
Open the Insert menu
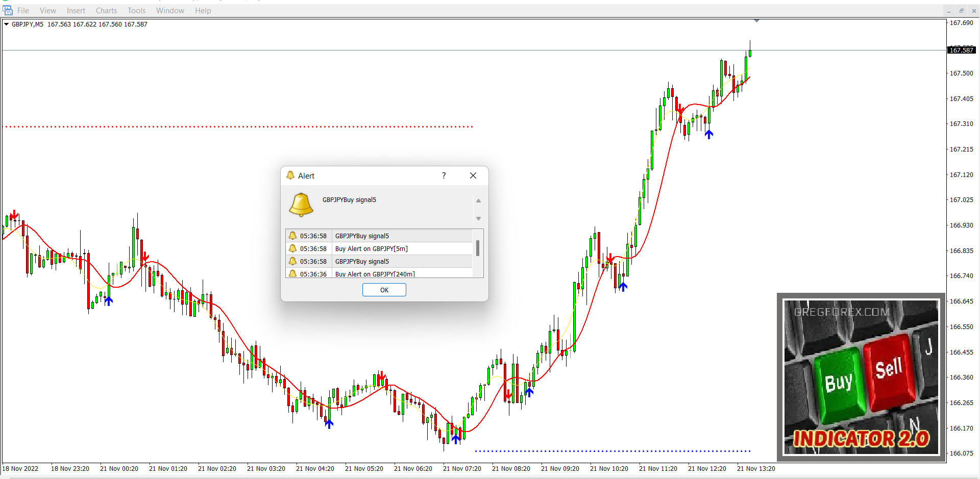coord(76,11)
